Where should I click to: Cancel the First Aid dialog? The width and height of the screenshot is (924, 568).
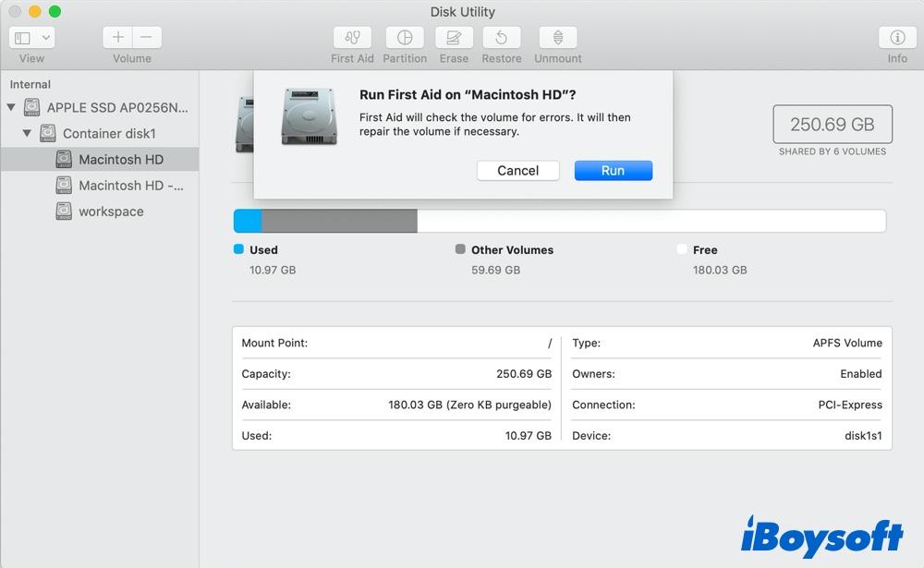(517, 171)
